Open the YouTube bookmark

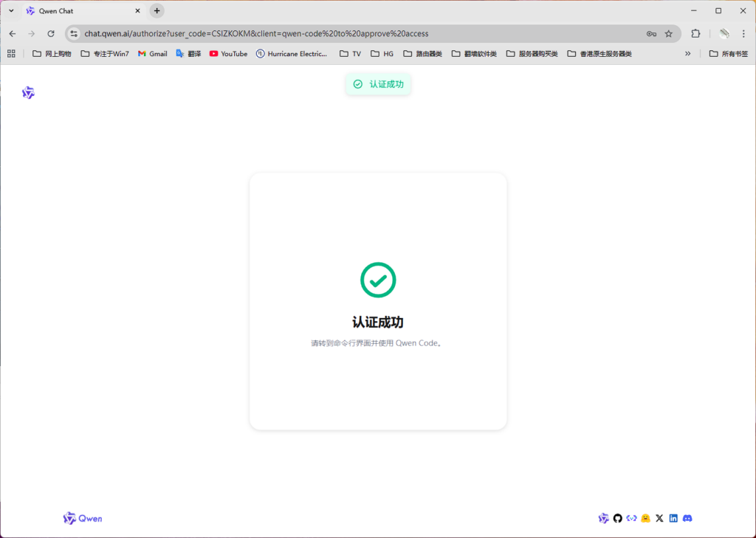(x=228, y=53)
